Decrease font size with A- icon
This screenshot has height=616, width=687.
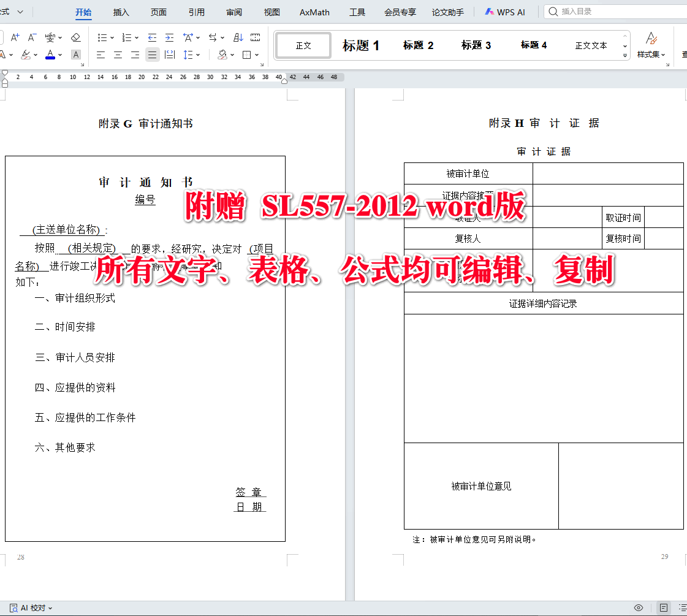(32, 37)
